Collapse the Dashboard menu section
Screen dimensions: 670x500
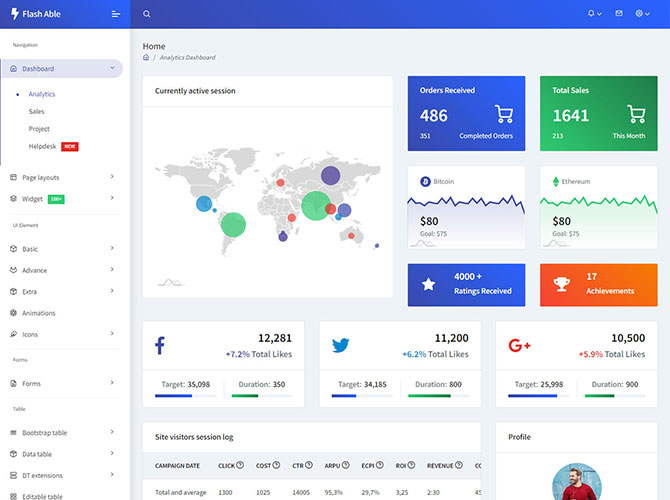coord(112,68)
